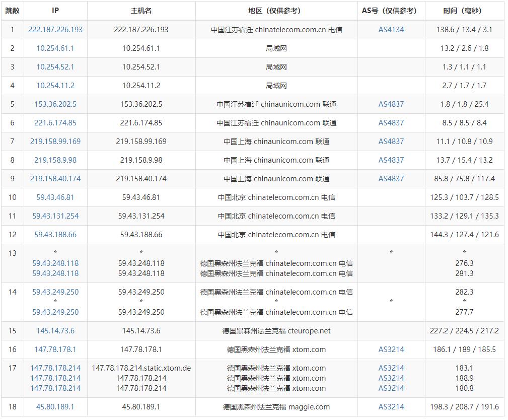
Task: Open AS4134 link in hop 1
Action: pyautogui.click(x=391, y=30)
